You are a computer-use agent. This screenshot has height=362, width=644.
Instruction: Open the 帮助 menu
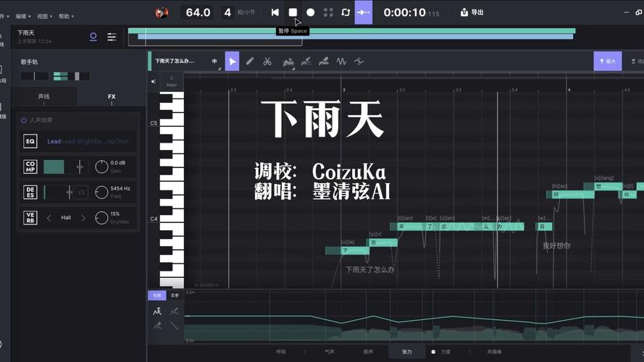[x=66, y=17]
